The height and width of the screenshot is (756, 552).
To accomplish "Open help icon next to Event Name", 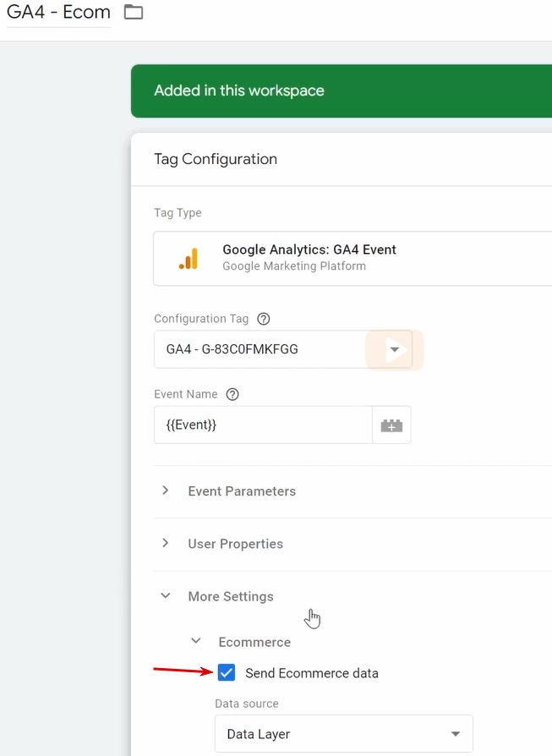I will tap(232, 394).
